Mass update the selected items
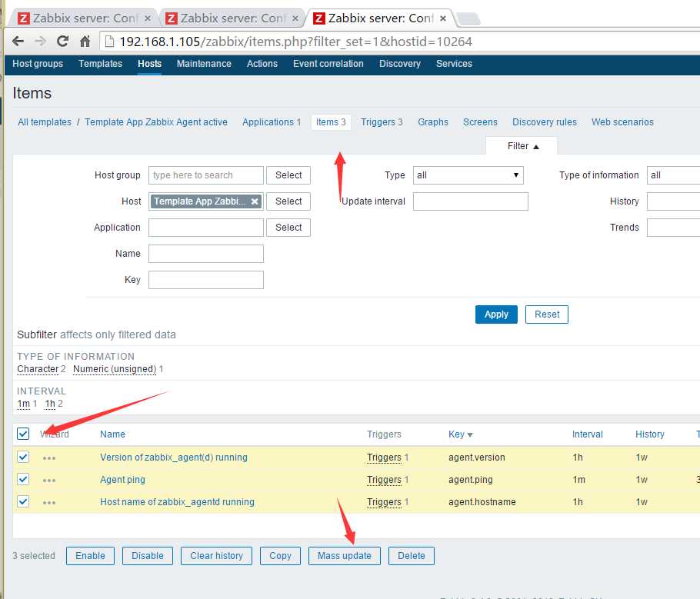This screenshot has height=599, width=700. (x=344, y=556)
